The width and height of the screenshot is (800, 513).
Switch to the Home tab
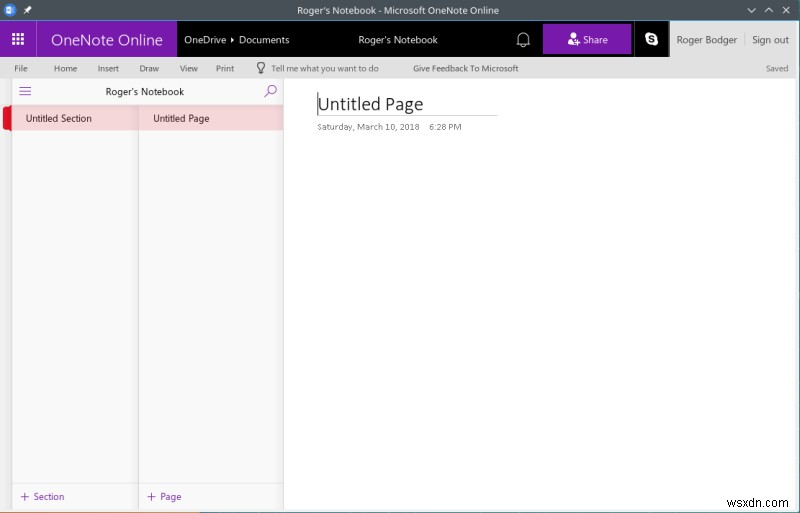(65, 68)
